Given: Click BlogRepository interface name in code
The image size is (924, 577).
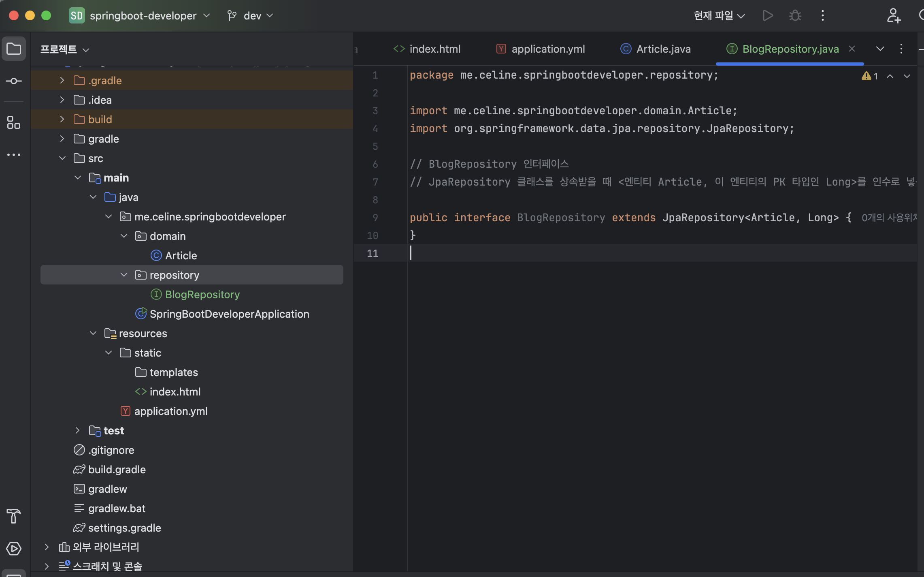Looking at the screenshot, I should tap(561, 218).
